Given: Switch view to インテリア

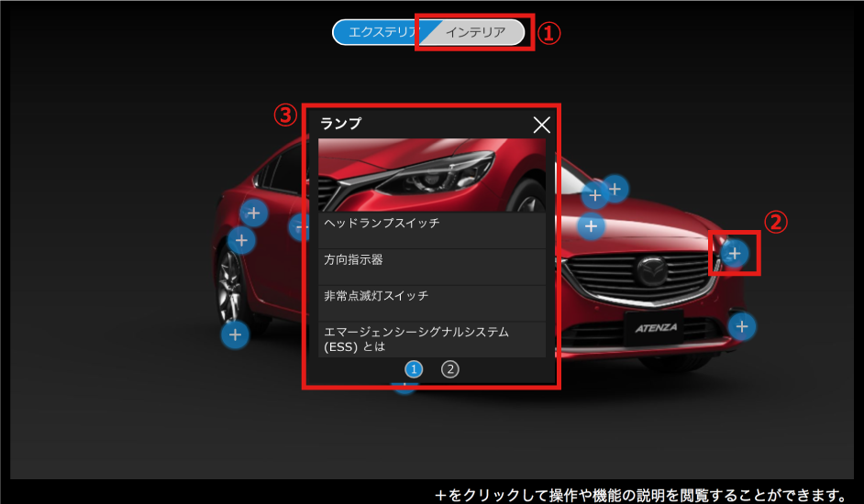Looking at the screenshot, I should click(x=475, y=32).
